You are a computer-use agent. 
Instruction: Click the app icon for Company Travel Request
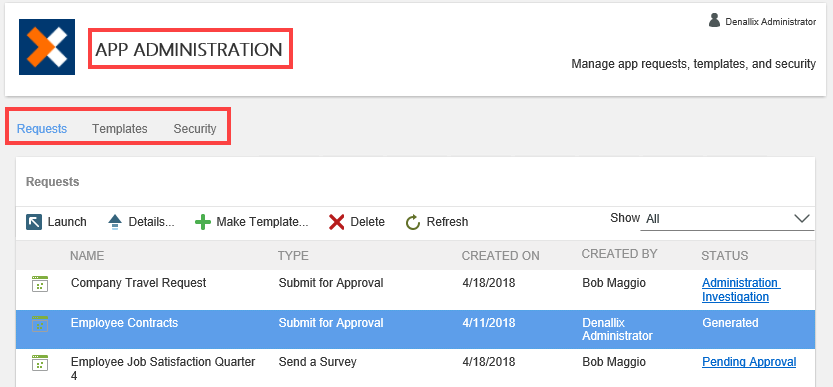coord(40,284)
